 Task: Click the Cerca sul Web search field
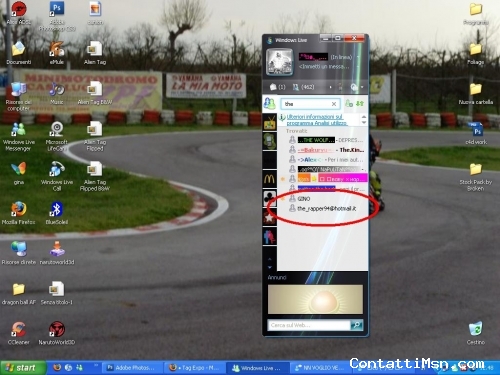[x=309, y=325]
